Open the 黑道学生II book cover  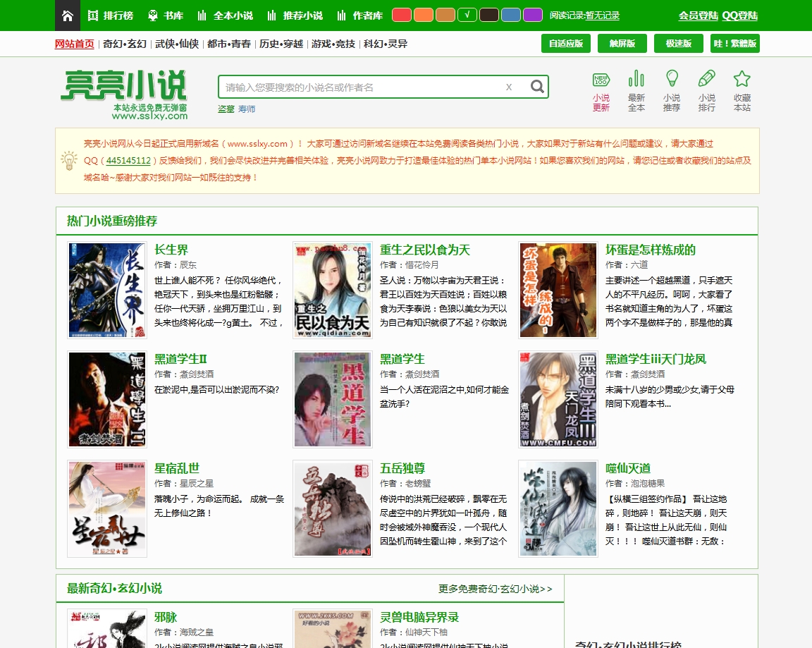coord(107,399)
